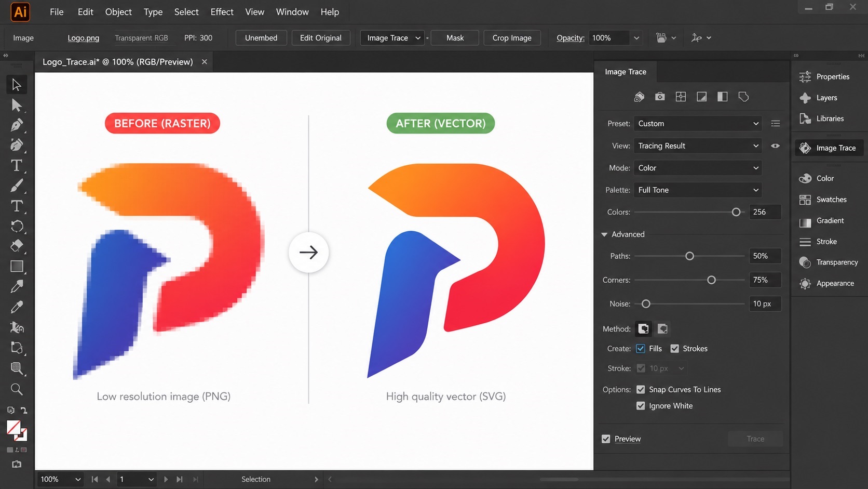Image resolution: width=868 pixels, height=489 pixels.
Task: Open the Properties panel
Action: pos(824,76)
